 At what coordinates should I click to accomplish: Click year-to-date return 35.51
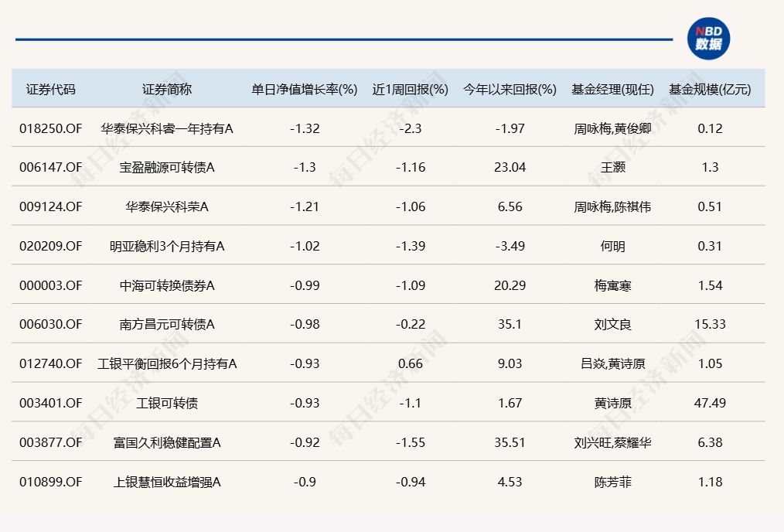[510, 442]
